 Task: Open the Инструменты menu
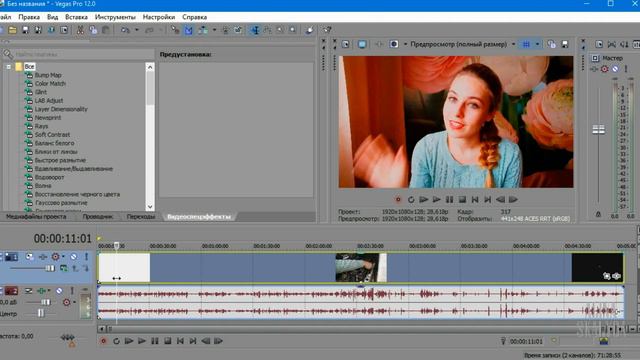(x=115, y=17)
